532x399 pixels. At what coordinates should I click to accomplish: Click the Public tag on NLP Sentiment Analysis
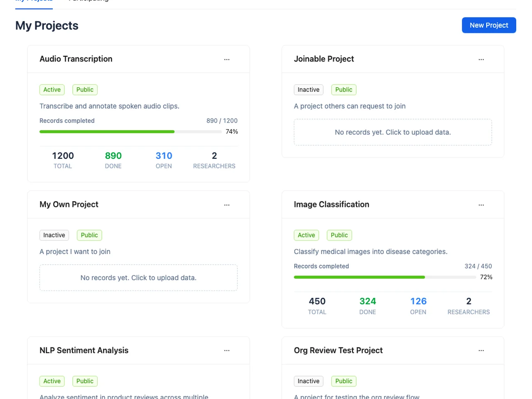coord(85,381)
